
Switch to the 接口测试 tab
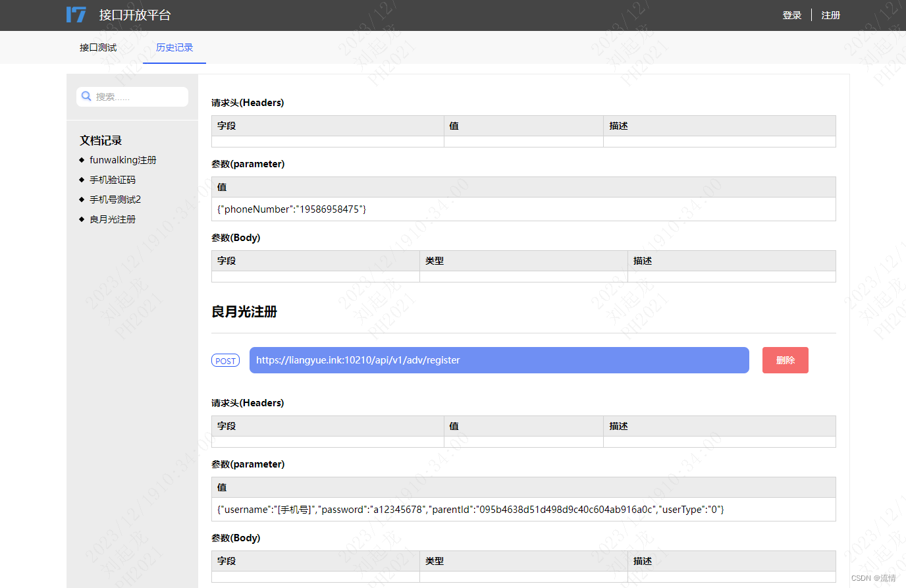coord(97,47)
